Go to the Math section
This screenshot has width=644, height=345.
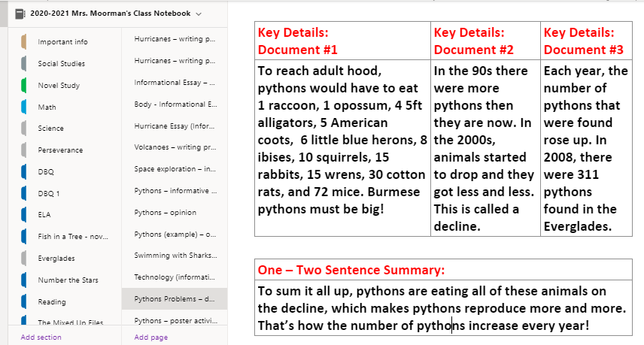coord(47,107)
